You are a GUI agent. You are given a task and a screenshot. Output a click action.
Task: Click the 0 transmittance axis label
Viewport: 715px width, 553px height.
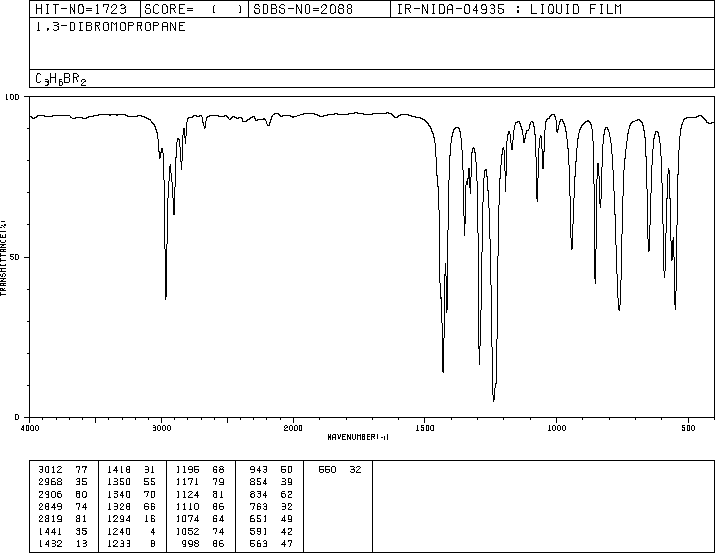17,417
